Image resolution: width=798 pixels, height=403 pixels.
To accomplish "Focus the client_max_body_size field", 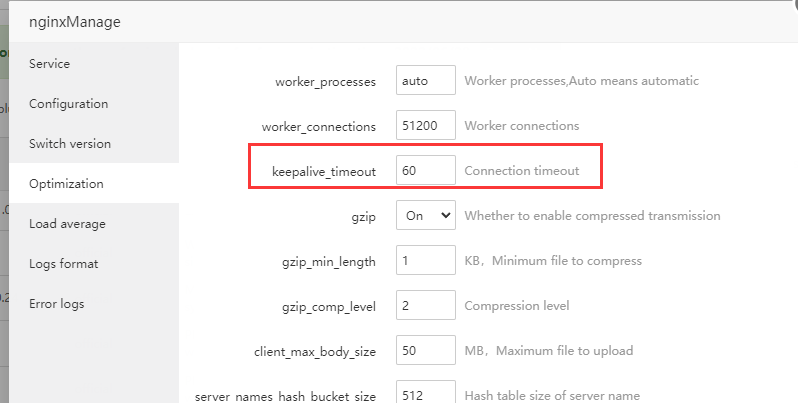I will 426,351.
